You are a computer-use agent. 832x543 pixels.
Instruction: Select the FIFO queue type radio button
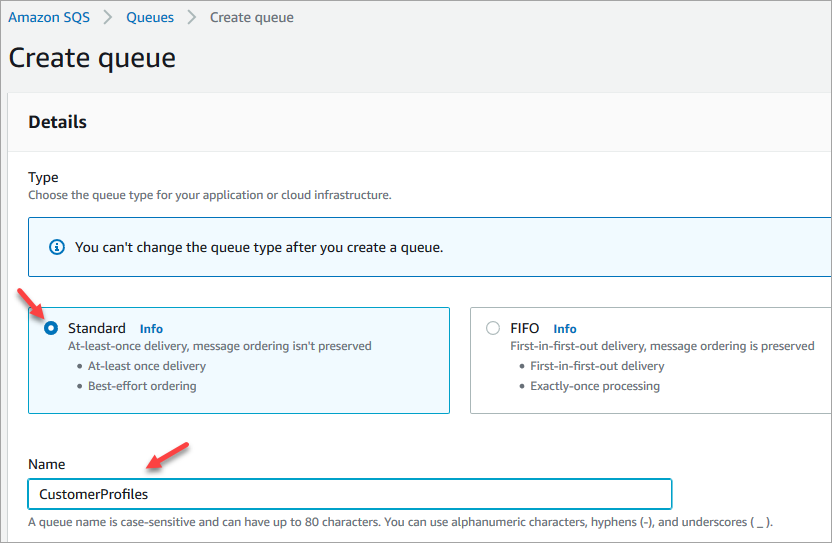click(492, 328)
